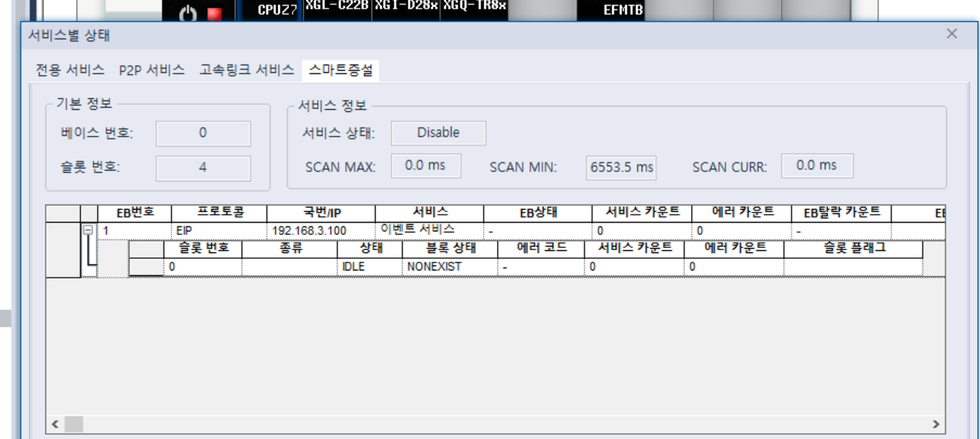Switch to the 고속링크 서비스 tab
The height and width of the screenshot is (439, 980).
pos(246,70)
